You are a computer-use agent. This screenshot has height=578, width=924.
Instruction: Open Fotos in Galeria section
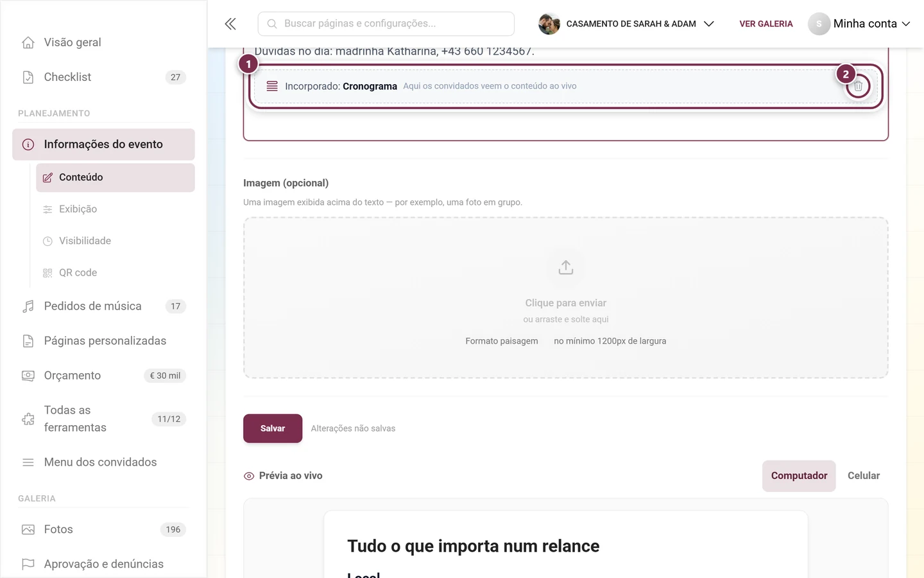click(x=103, y=530)
